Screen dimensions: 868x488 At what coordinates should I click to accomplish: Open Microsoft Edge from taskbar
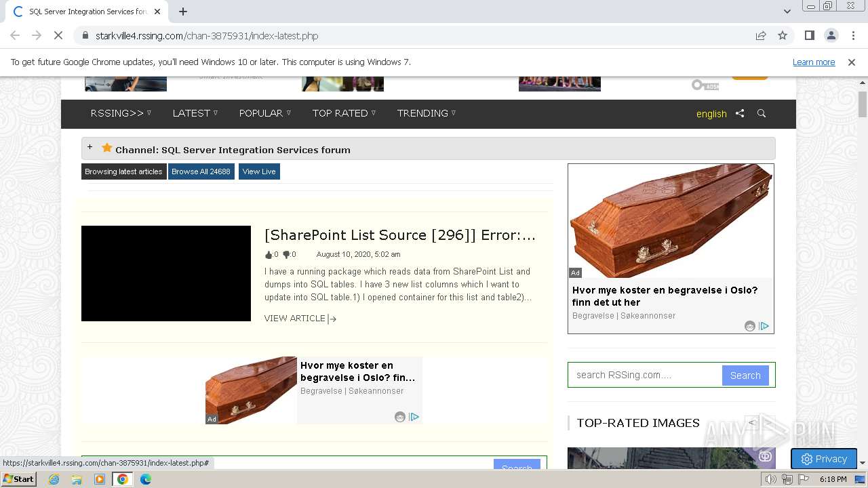click(x=146, y=479)
